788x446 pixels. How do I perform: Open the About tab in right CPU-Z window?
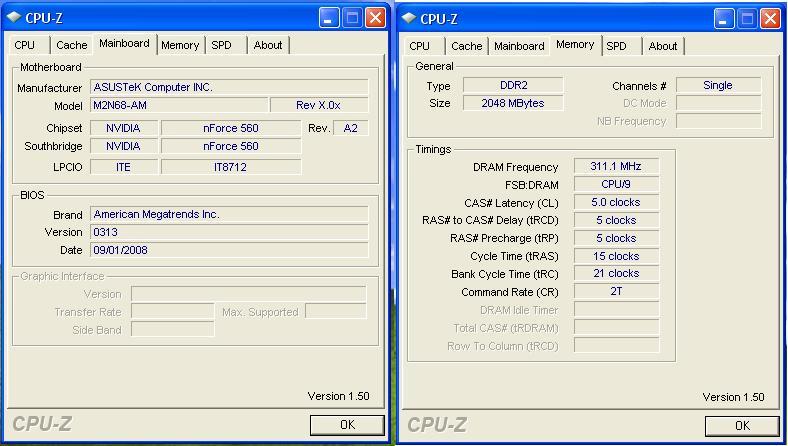pos(663,46)
